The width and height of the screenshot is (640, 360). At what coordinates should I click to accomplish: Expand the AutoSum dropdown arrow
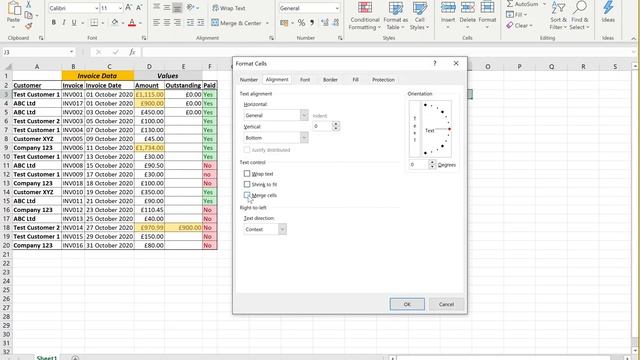click(x=544, y=4)
